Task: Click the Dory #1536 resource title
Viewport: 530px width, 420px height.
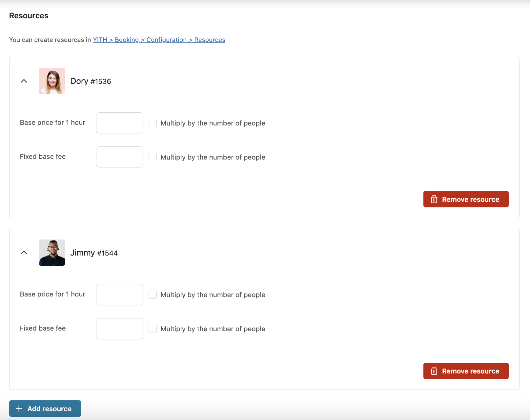Action: 91,81
